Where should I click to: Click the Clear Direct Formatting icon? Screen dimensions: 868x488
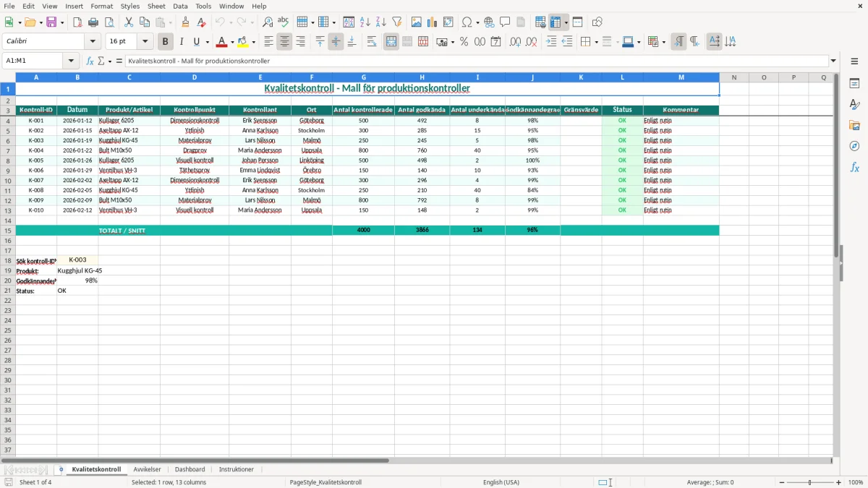click(201, 22)
